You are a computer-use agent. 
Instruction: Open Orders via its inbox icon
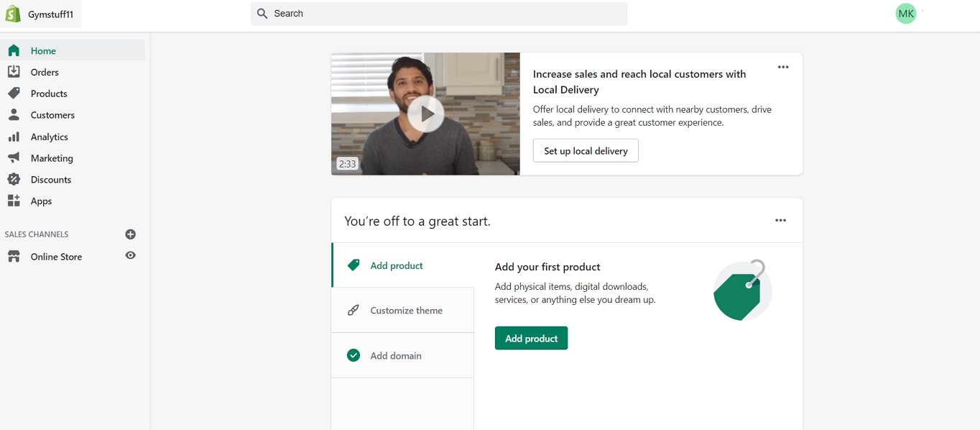(14, 72)
